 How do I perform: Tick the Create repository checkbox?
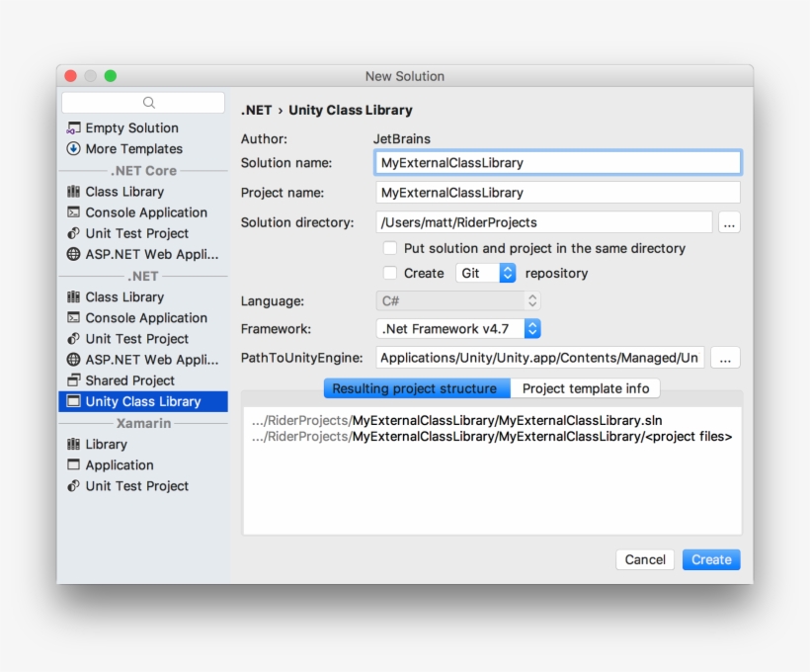pyautogui.click(x=390, y=273)
